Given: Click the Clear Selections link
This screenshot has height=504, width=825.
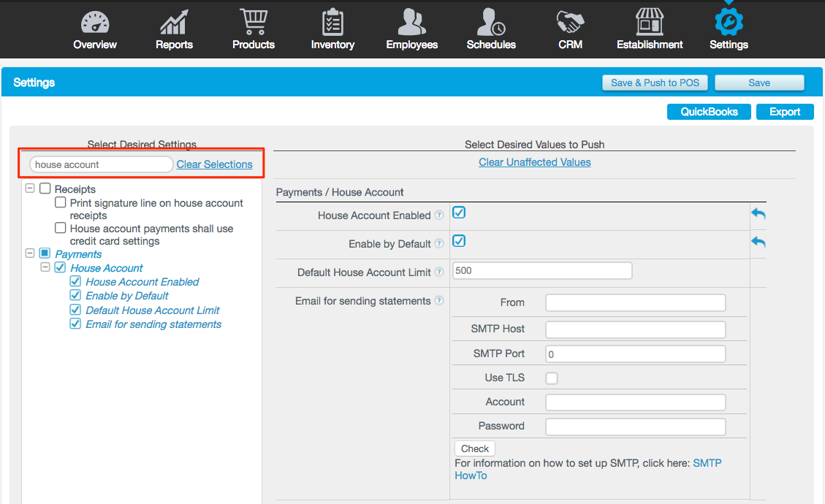Looking at the screenshot, I should 214,164.
